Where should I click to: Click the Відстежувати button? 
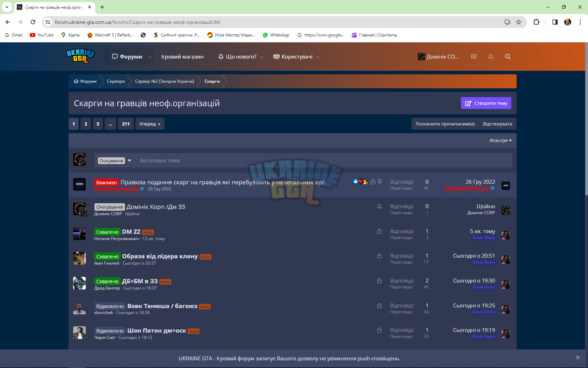[x=497, y=124]
